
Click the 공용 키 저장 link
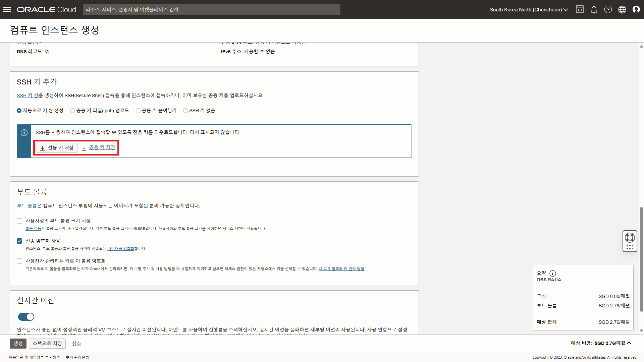pos(102,147)
